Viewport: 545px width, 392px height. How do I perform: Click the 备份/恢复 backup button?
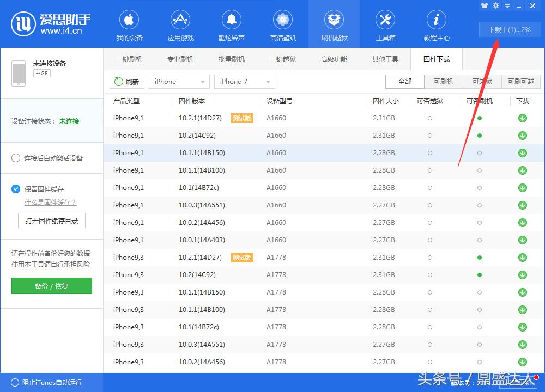click(51, 286)
